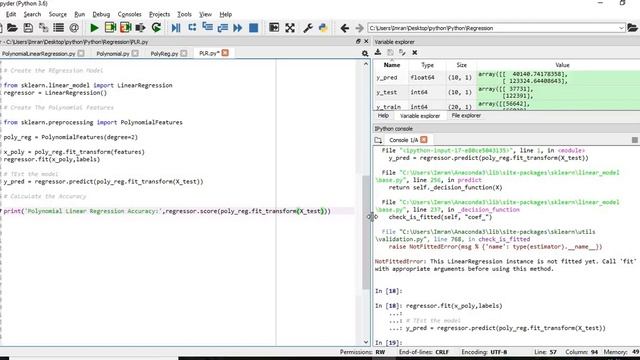Click the step return debug icon
Viewport: 640px width, 360px height.
click(x=222, y=28)
